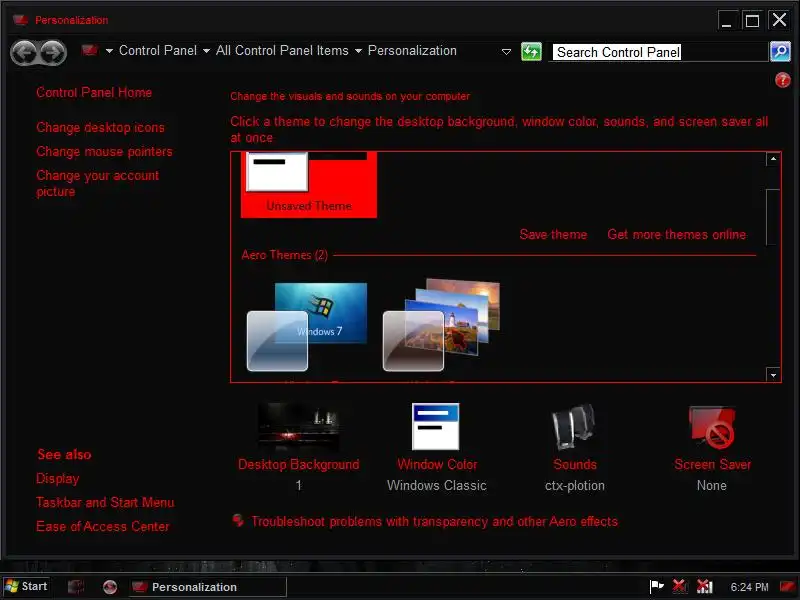
Task: Click the ctx-plotion label under Sounds
Action: pyautogui.click(x=574, y=485)
